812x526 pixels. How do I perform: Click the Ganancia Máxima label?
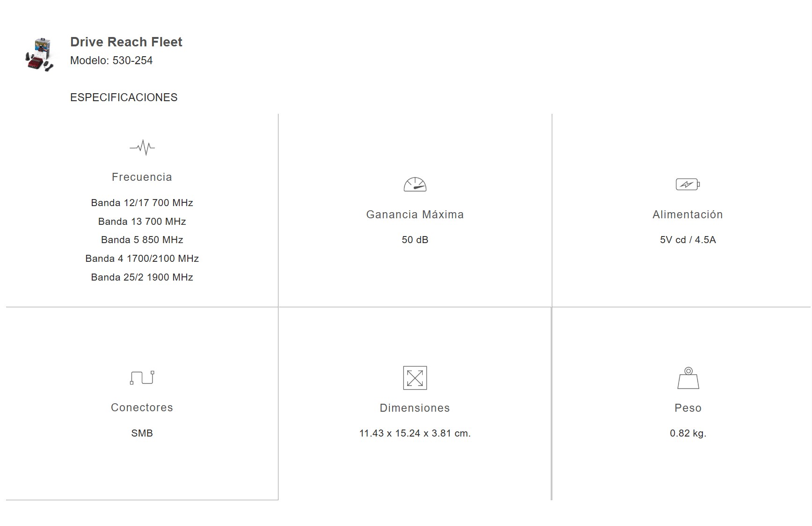[x=415, y=215]
